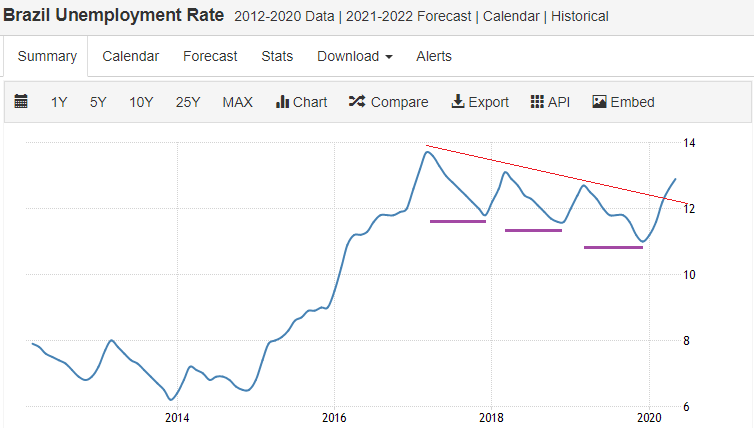Select the 5Y time range
The height and width of the screenshot is (428, 755).
tap(98, 102)
